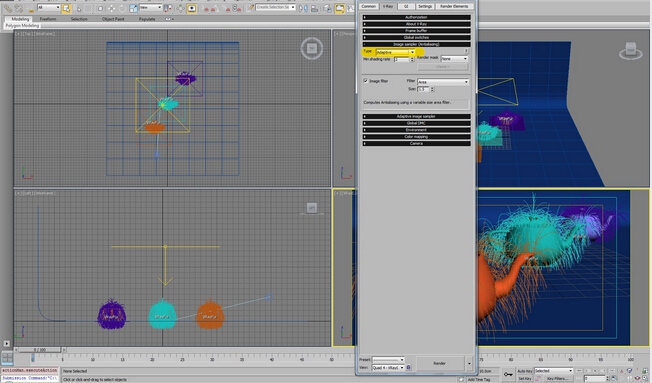
Task: Open the Populate ribbon tab
Action: (147, 19)
